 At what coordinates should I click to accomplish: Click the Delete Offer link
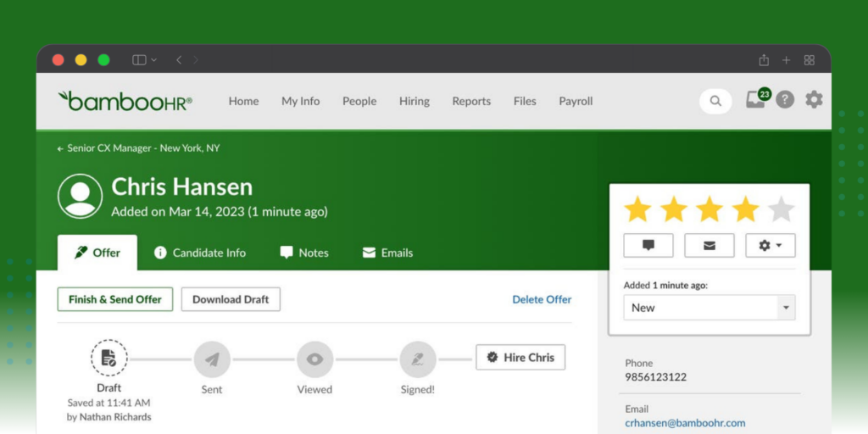542,299
